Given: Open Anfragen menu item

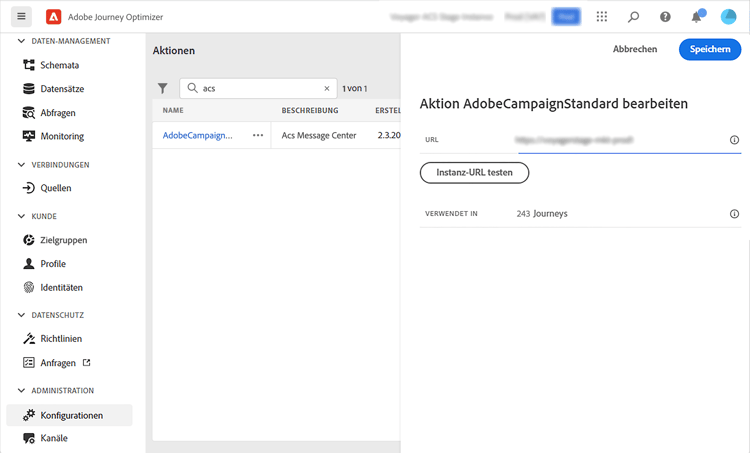Looking at the screenshot, I should 58,363.
